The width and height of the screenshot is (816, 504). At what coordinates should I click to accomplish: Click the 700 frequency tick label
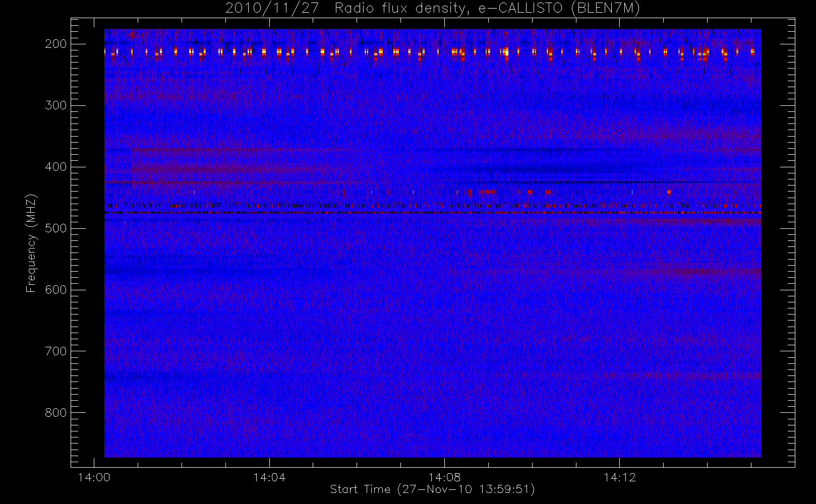point(56,351)
